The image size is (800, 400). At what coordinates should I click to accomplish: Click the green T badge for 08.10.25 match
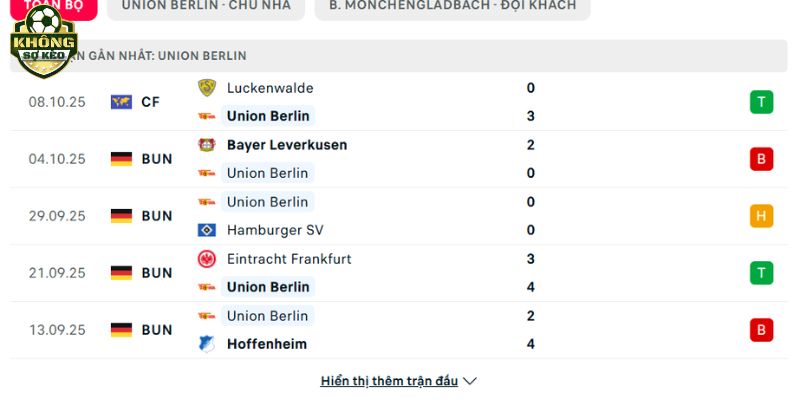(761, 102)
